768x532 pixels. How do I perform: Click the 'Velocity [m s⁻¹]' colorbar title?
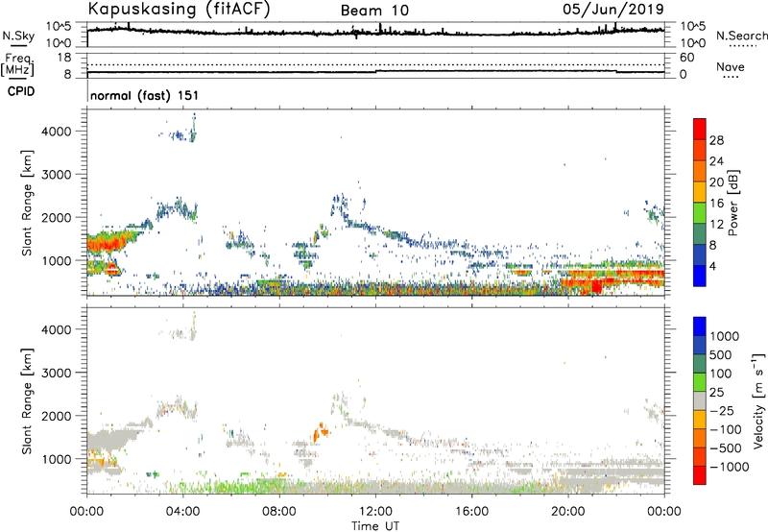pyautogui.click(x=758, y=400)
